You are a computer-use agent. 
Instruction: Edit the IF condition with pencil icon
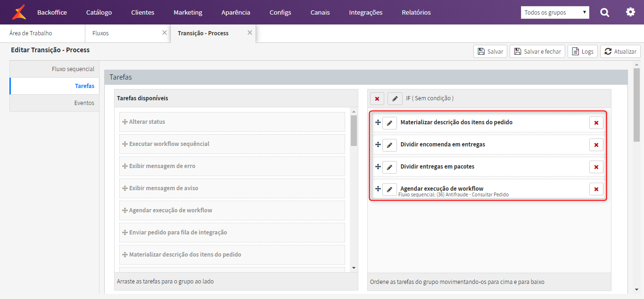coord(395,98)
